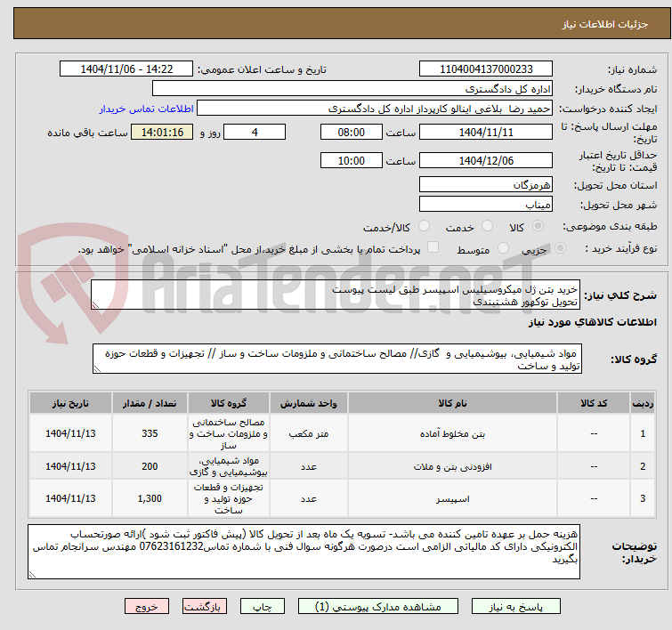Click the گروه کالا text area
The width and height of the screenshot is (672, 630).
(336, 359)
